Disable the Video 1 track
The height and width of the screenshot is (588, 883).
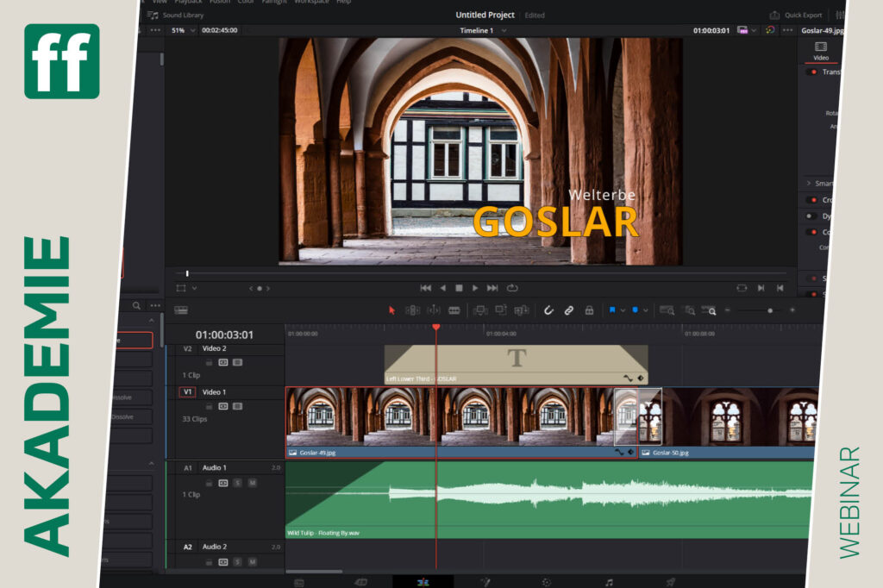[238, 406]
